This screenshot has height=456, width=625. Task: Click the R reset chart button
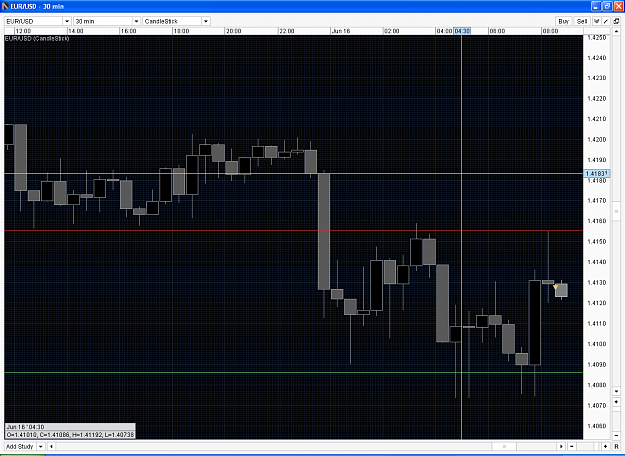pyautogui.click(x=616, y=446)
